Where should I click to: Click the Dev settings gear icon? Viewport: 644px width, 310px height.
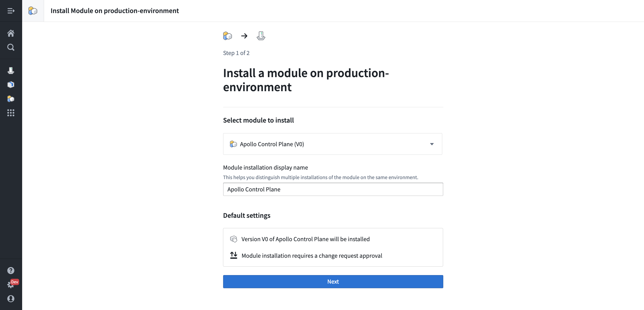click(x=11, y=285)
